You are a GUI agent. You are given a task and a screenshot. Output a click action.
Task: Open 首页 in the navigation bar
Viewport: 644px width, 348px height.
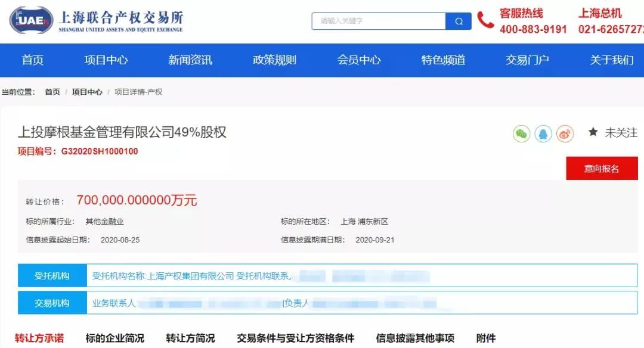32,60
